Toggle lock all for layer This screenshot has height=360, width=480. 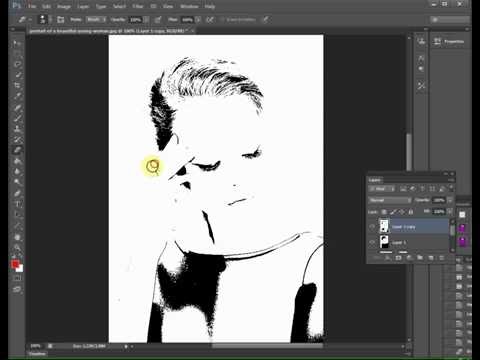pyautogui.click(x=411, y=212)
